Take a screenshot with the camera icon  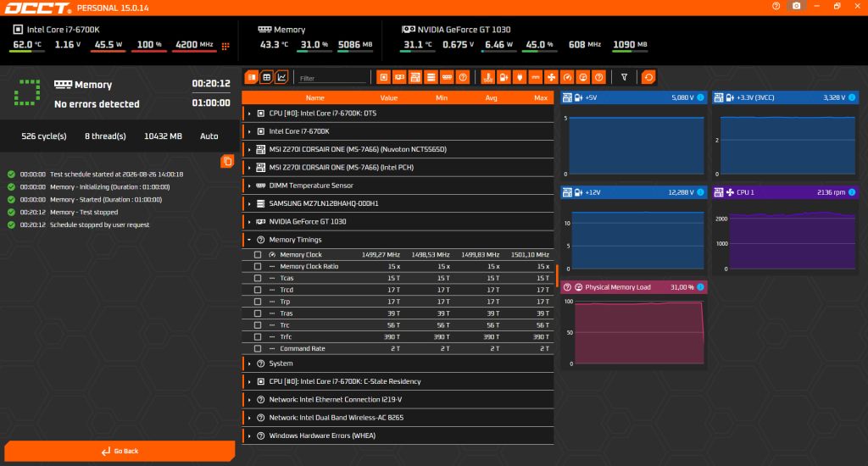pyautogui.click(x=797, y=6)
